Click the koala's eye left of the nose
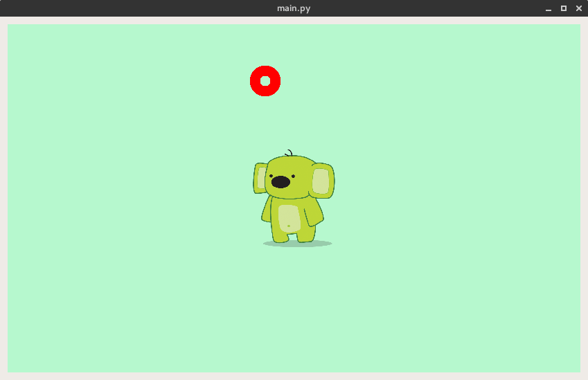Image resolution: width=588 pixels, height=380 pixels. click(271, 177)
